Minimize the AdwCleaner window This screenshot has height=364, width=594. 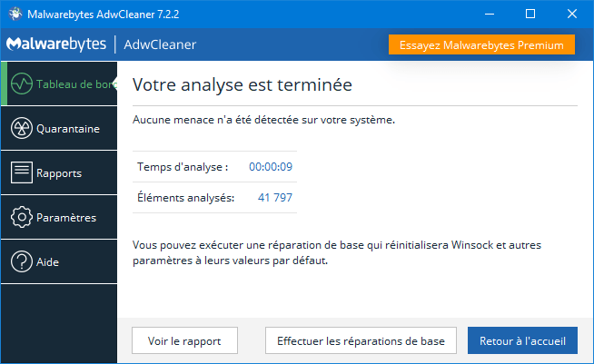[x=490, y=14]
